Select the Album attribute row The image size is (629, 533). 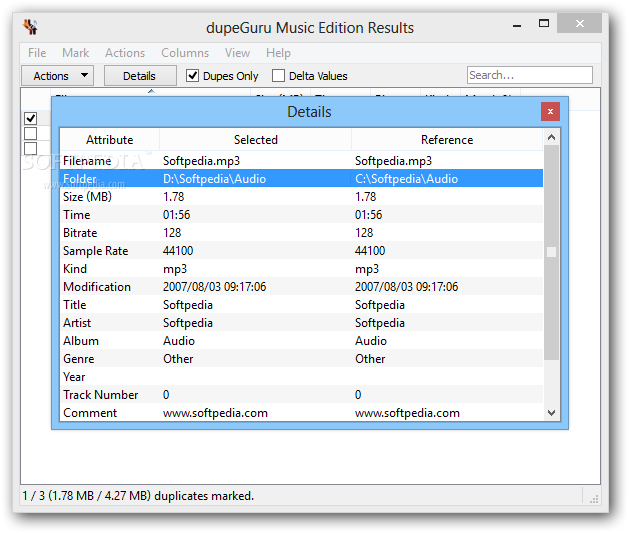tap(302, 341)
